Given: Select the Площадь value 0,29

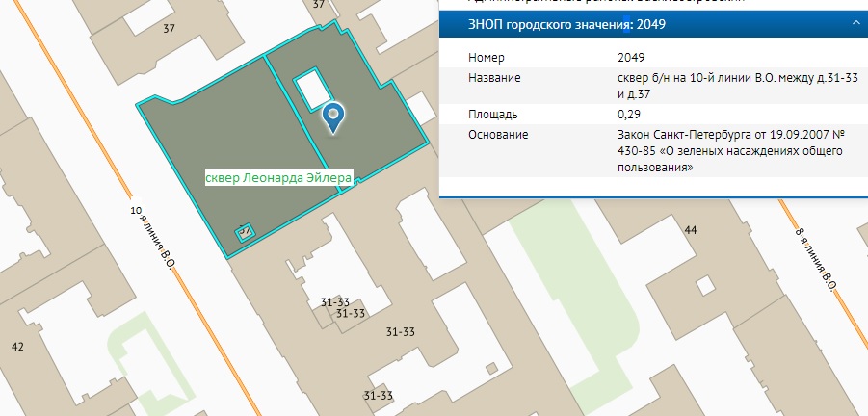Looking at the screenshot, I should tap(628, 114).
